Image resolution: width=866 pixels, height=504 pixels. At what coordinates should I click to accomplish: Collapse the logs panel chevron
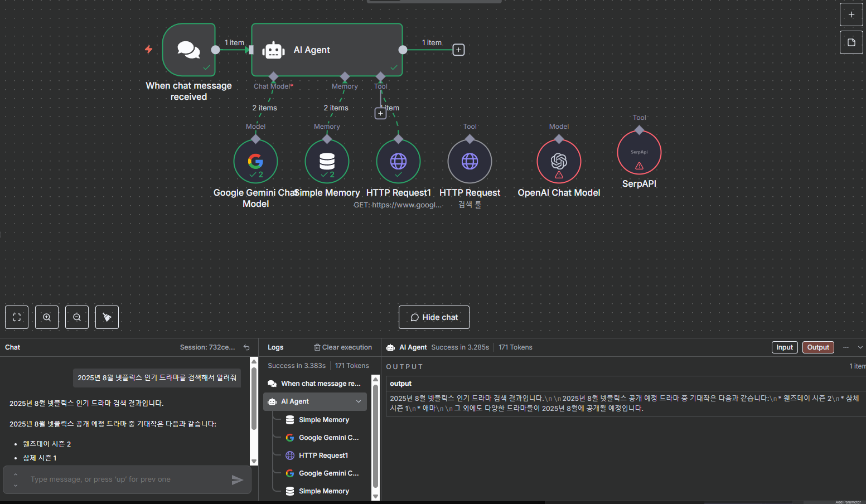pyautogui.click(x=860, y=347)
